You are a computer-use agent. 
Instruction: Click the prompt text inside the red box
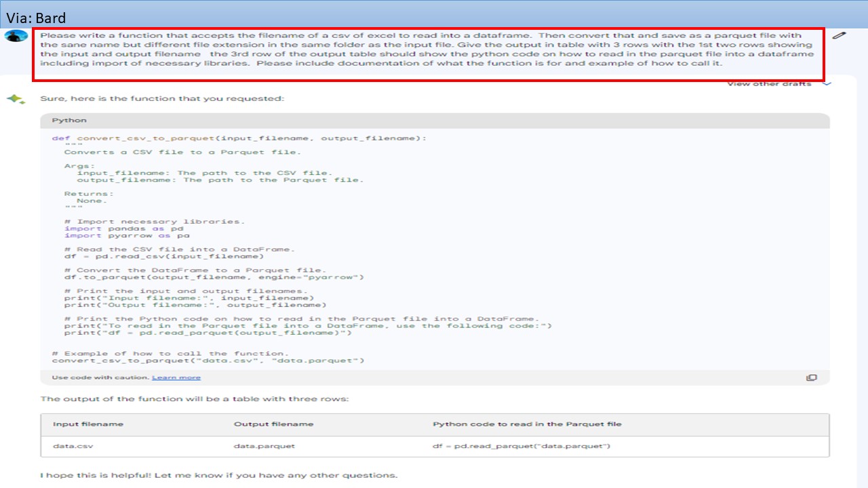(x=427, y=49)
